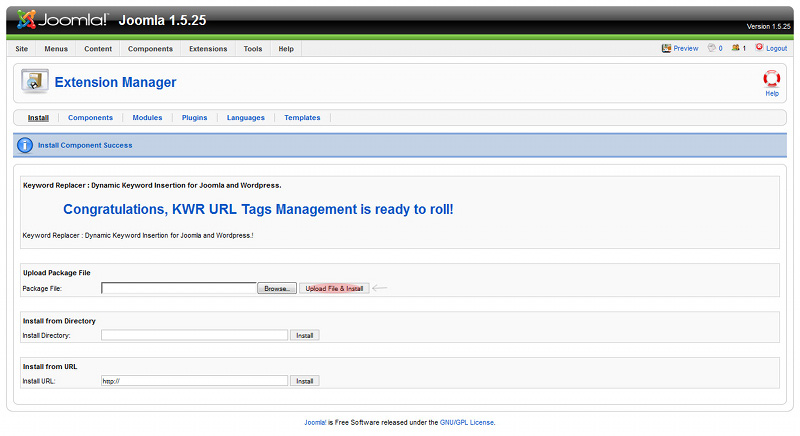This screenshot has width=800, height=436.
Task: Open the Components menu in top bar
Action: point(151,49)
